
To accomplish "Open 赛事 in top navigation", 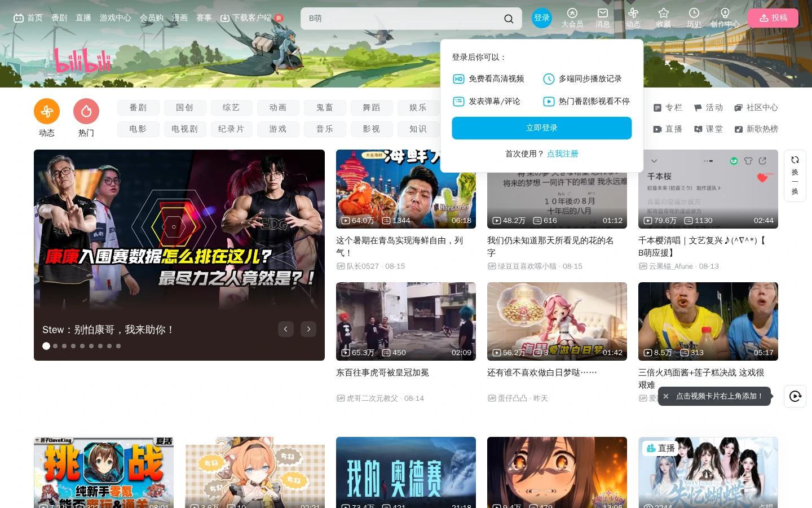I will (x=204, y=18).
